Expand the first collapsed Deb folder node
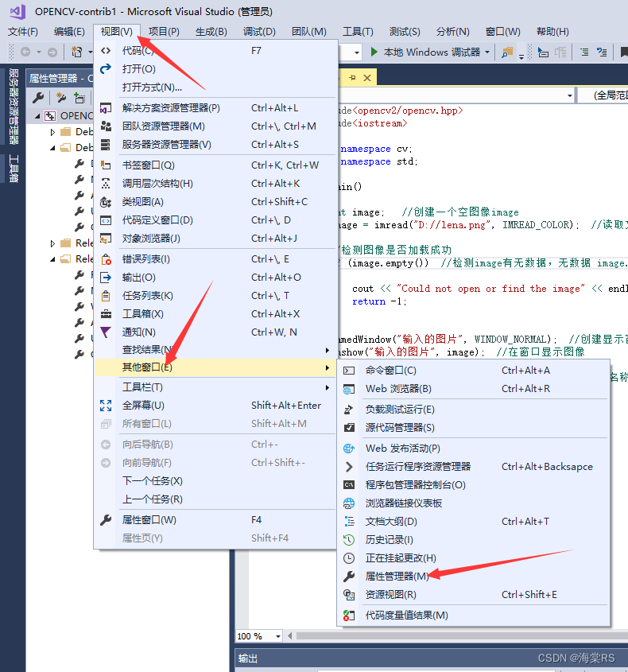Viewport: 628px width, 672px height. point(52,132)
